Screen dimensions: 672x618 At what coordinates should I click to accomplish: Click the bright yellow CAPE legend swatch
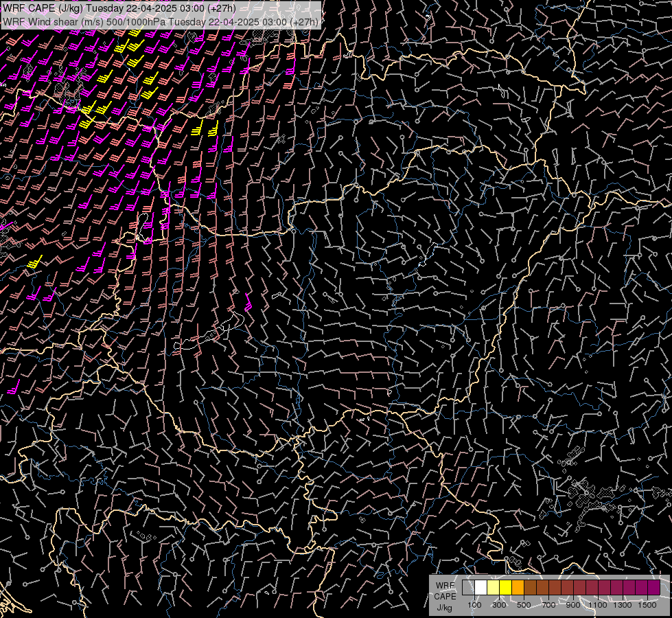pos(506,588)
